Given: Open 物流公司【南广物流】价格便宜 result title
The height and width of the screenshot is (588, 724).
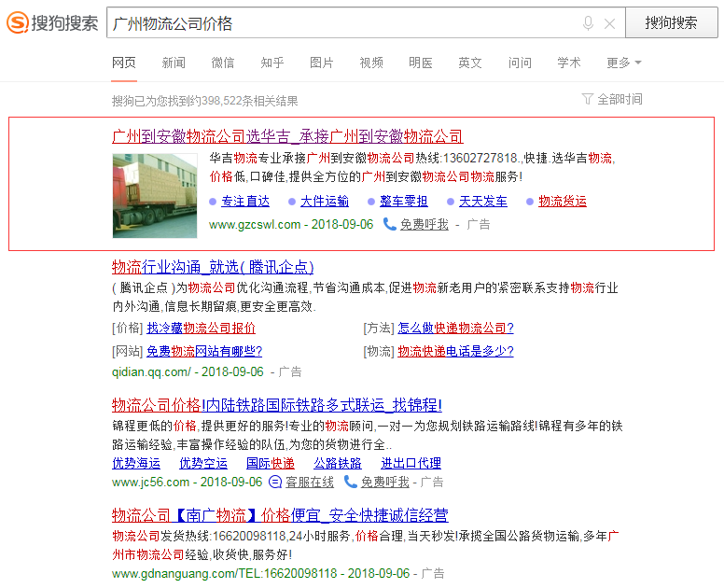Looking at the screenshot, I should point(280,514).
